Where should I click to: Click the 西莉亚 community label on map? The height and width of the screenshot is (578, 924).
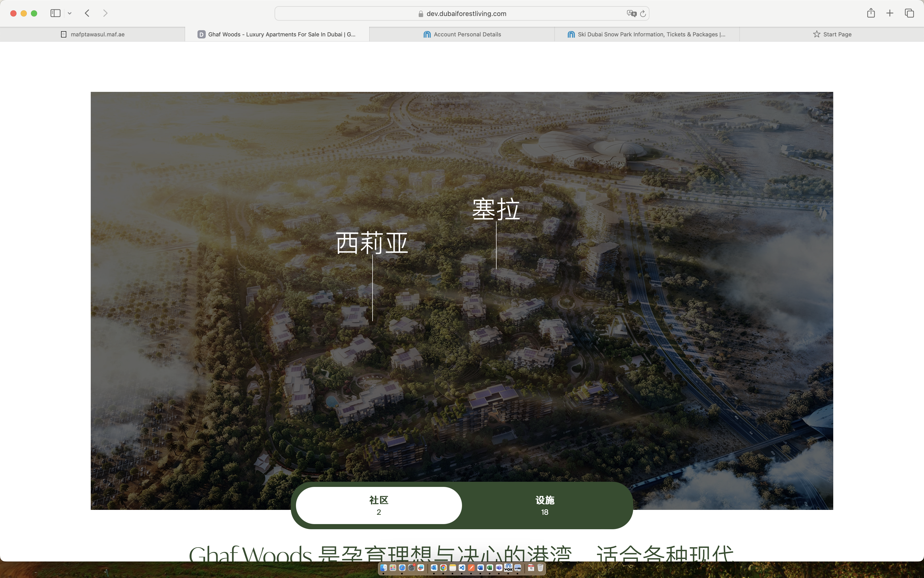[x=372, y=243]
